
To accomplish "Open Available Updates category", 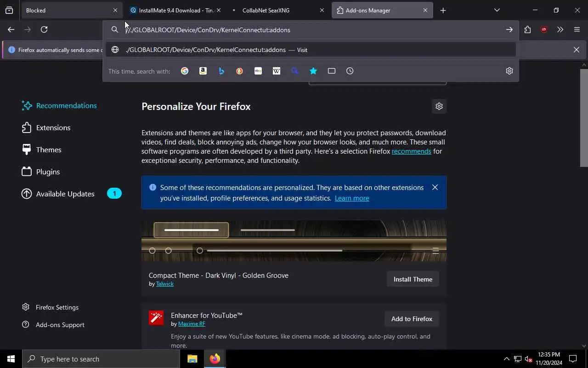I will pos(72,194).
